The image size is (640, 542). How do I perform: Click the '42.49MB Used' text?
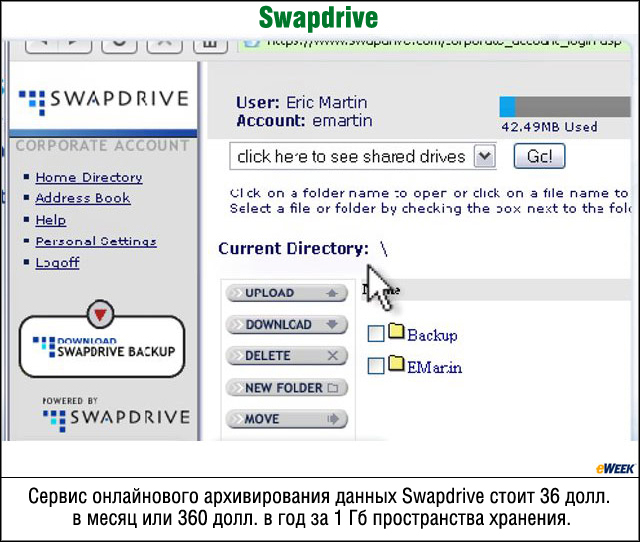[549, 127]
